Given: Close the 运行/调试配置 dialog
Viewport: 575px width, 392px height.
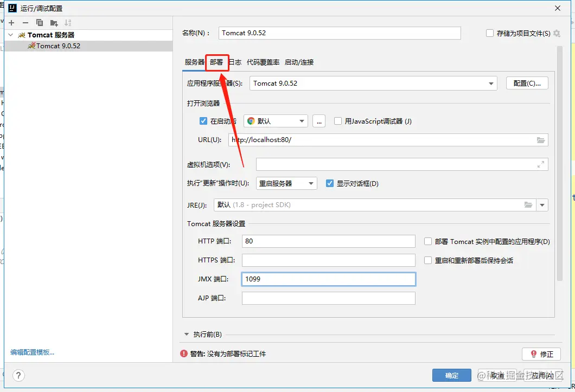Looking at the screenshot, I should click(x=558, y=8).
